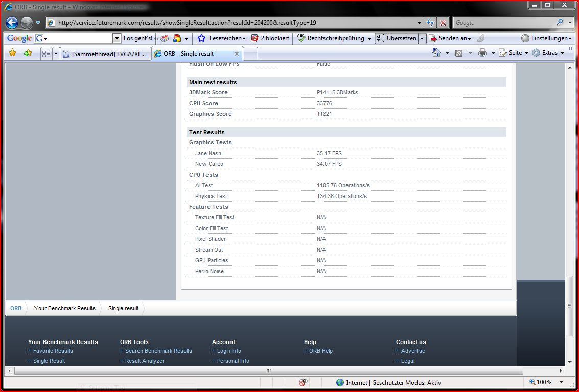Click the futuremark URL address bar
This screenshot has width=579, height=392.
point(235,23)
